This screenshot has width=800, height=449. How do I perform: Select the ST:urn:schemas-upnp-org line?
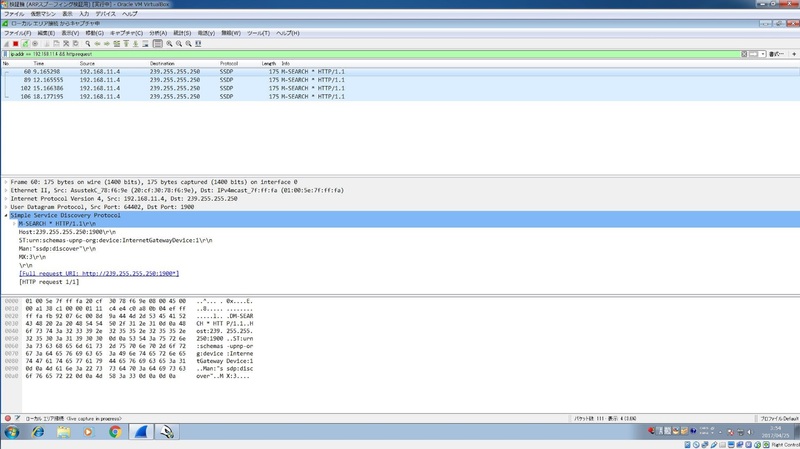(x=115, y=240)
